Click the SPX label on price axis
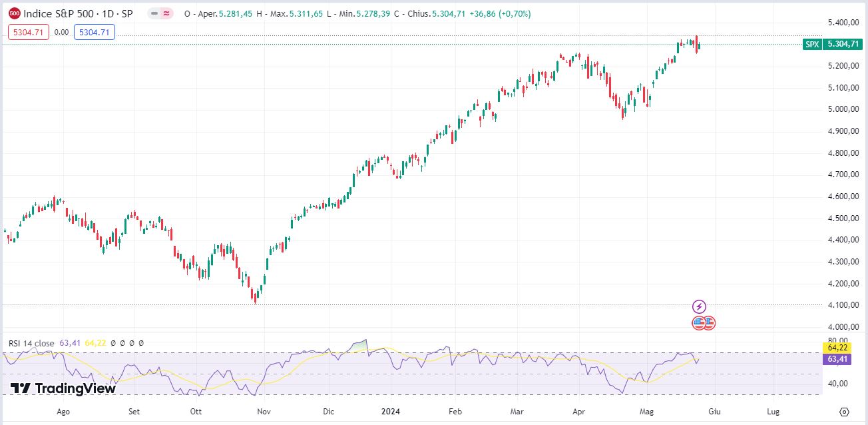Image resolution: width=868 pixels, height=425 pixels. click(x=812, y=44)
